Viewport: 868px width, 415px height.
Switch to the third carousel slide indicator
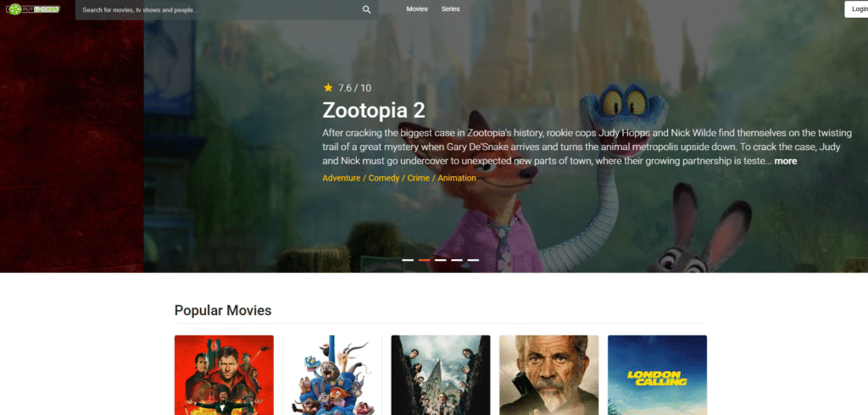click(x=440, y=260)
